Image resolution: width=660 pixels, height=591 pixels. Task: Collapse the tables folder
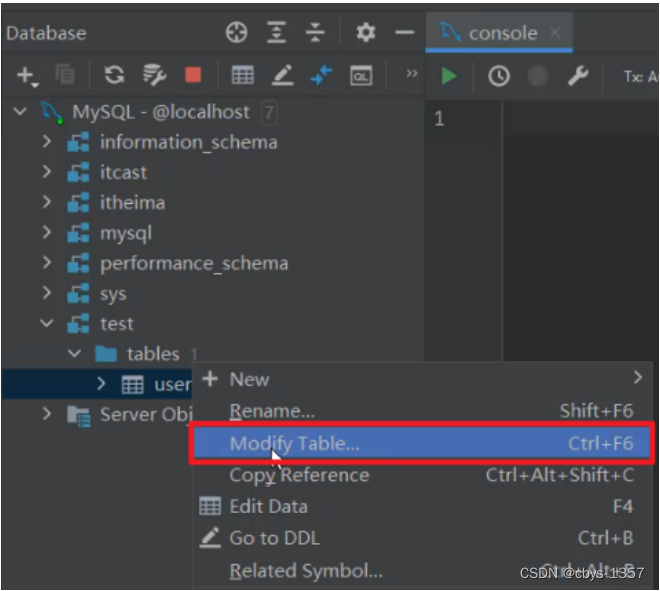pos(74,354)
